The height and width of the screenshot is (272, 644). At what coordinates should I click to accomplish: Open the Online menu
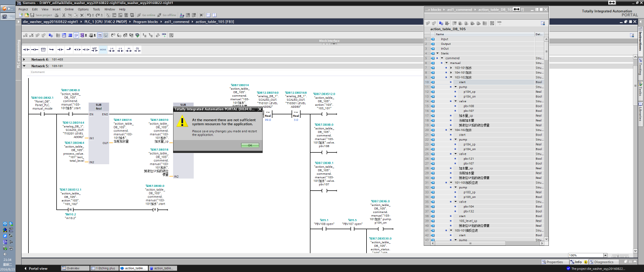tap(69, 9)
